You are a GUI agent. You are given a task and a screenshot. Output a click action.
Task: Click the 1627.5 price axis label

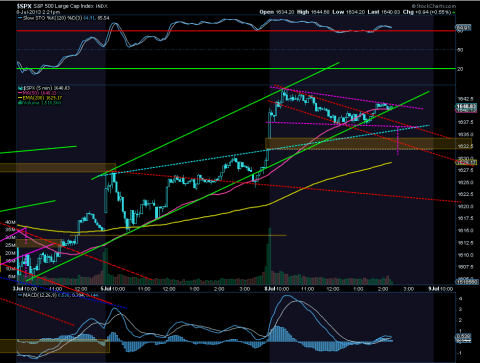[x=465, y=170]
